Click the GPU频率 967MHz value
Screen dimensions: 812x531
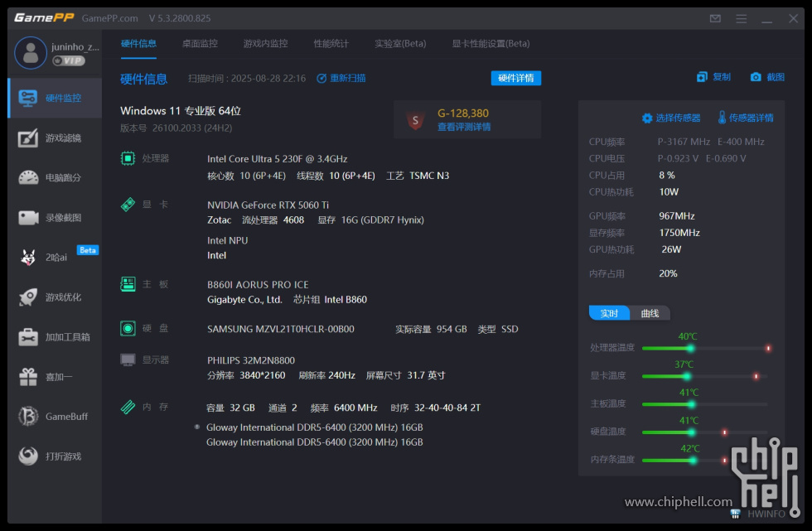(x=677, y=216)
